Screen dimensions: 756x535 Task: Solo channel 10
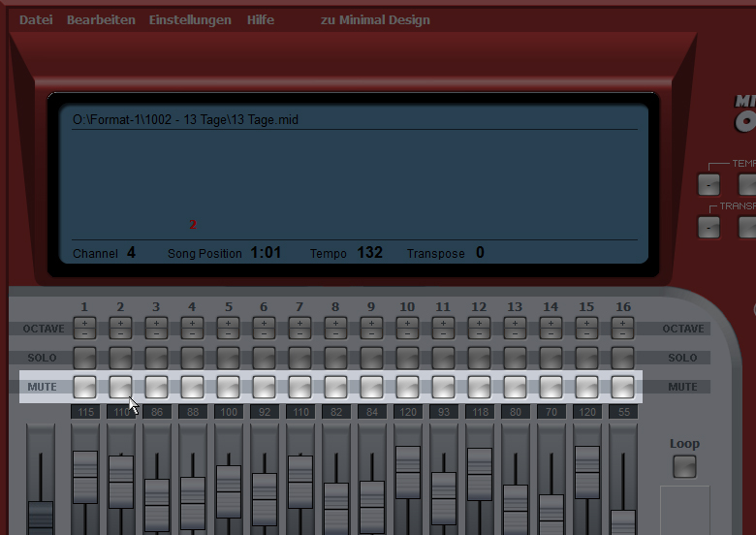pyautogui.click(x=407, y=358)
